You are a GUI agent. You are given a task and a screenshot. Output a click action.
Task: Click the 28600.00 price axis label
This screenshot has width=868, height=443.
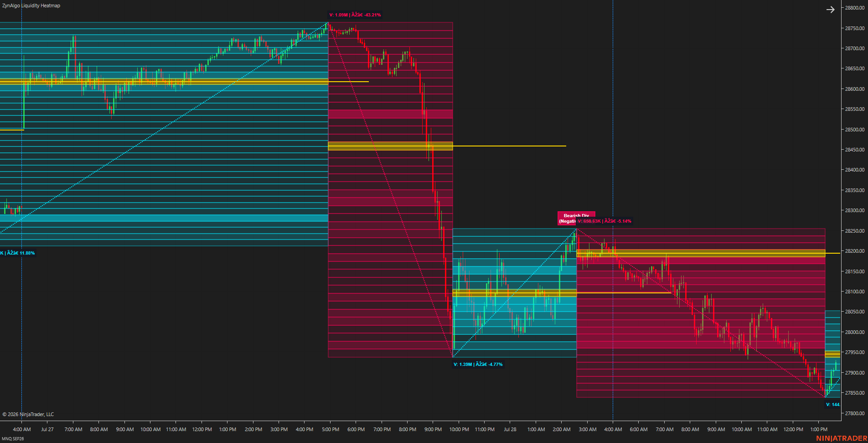[855, 89]
